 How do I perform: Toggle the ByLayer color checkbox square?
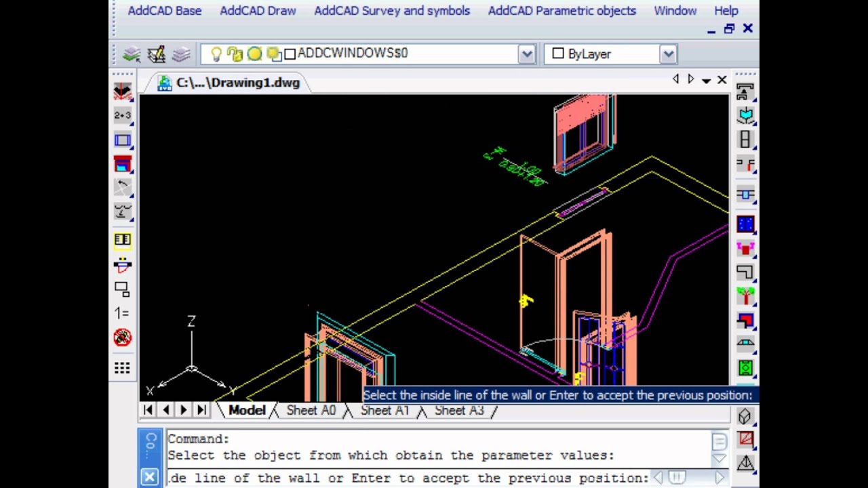pos(558,54)
